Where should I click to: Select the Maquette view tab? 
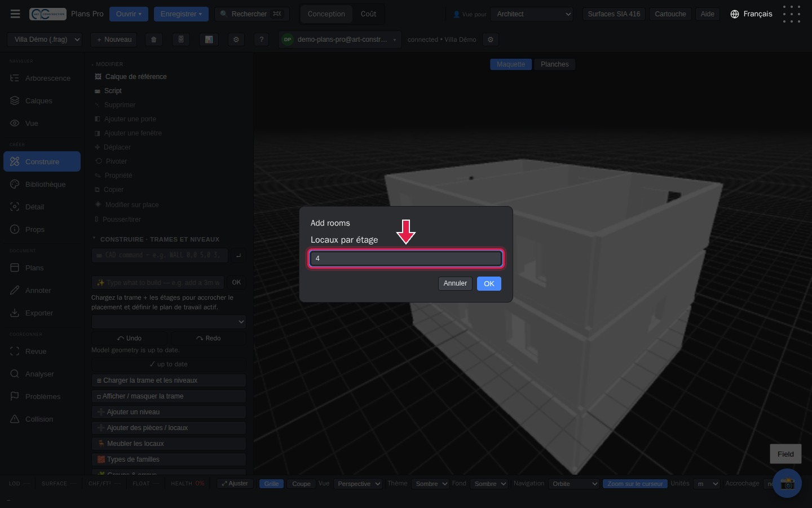(511, 64)
